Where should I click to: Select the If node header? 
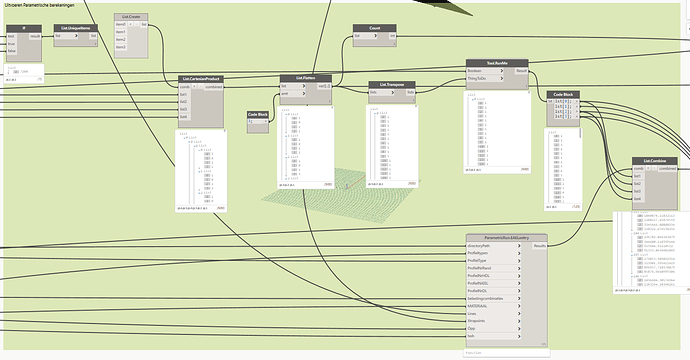click(x=24, y=28)
